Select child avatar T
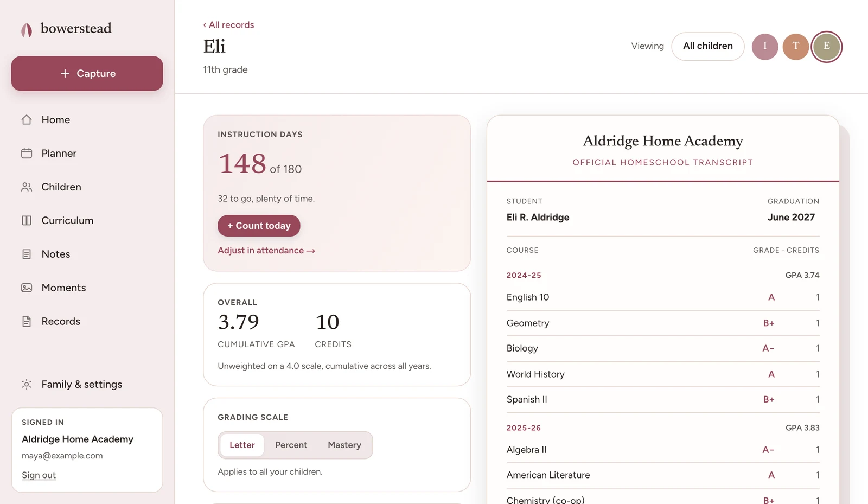This screenshot has height=504, width=868. point(796,47)
